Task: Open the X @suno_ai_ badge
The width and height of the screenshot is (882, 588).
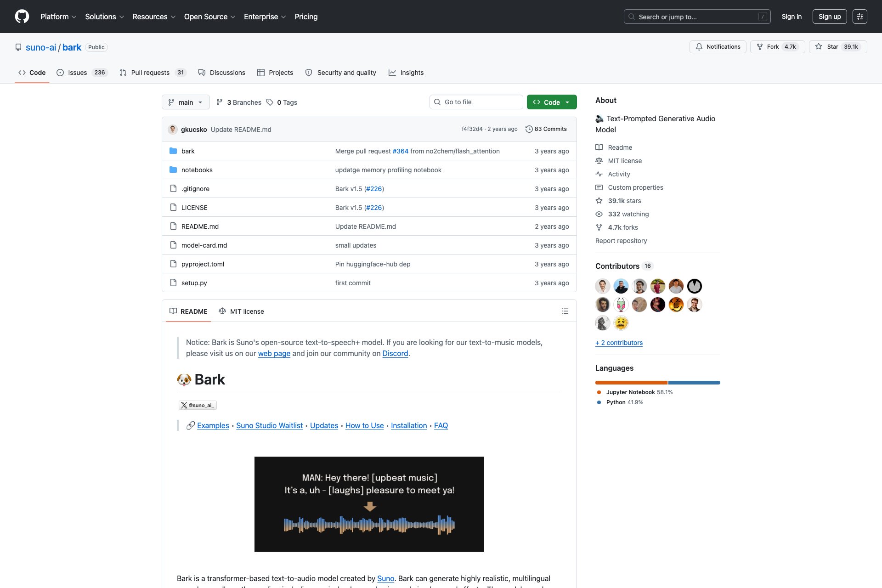Action: pyautogui.click(x=198, y=405)
